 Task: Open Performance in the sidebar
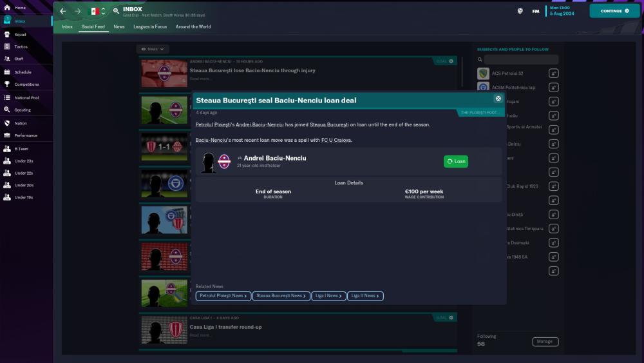tap(26, 135)
